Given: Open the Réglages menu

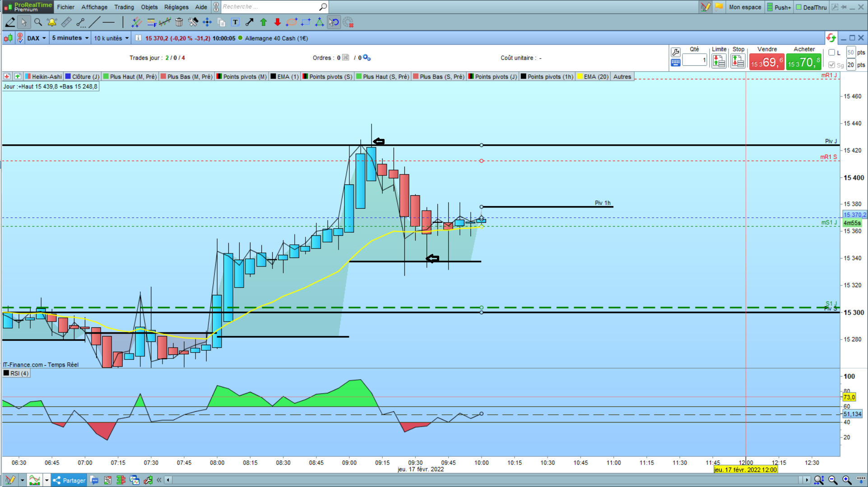Looking at the screenshot, I should [x=176, y=7].
